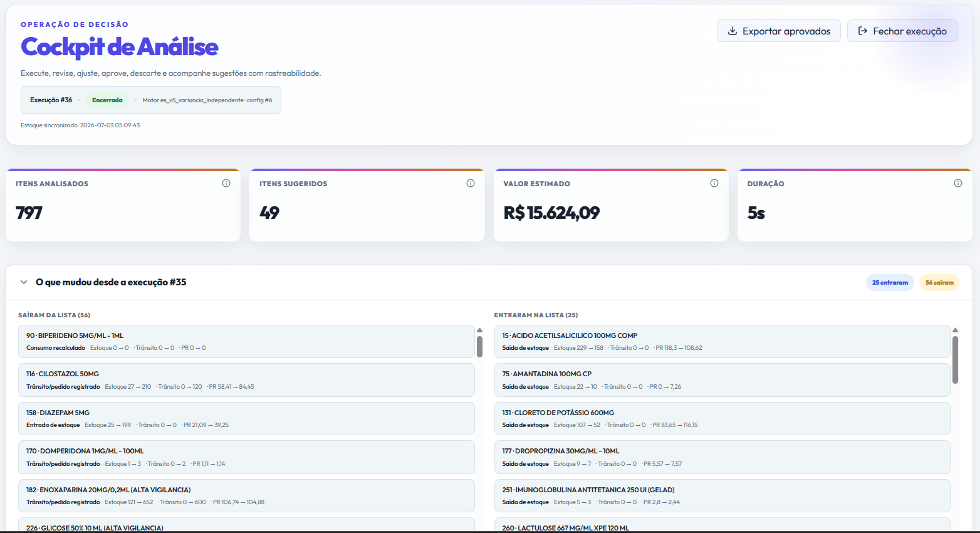
Task: Click the Entraram na lista scrollbar thumb
Action: 955,359
